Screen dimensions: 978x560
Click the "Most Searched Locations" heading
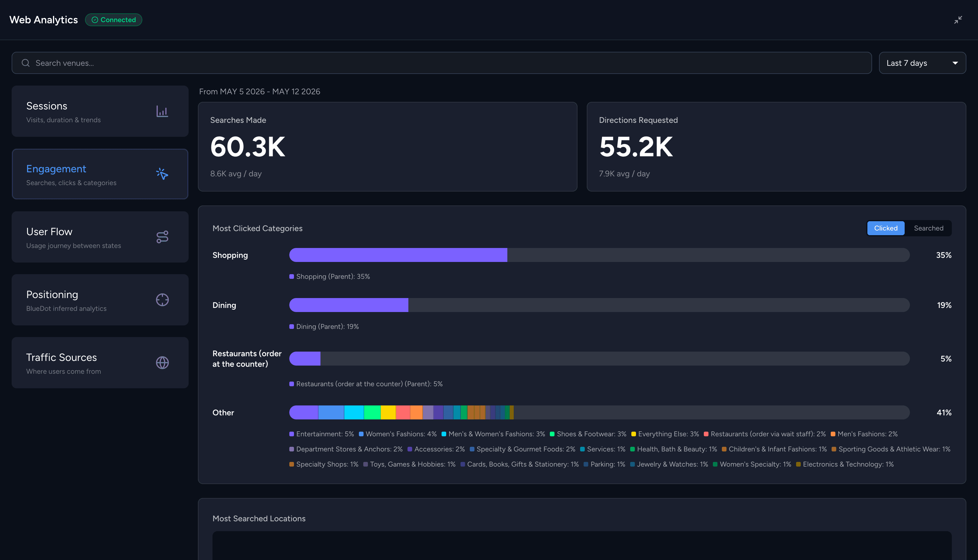[259, 518]
